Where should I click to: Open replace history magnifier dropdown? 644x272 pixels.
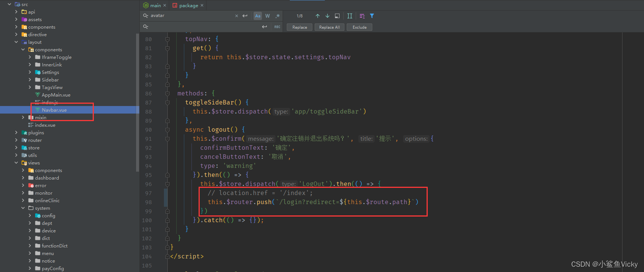point(145,27)
